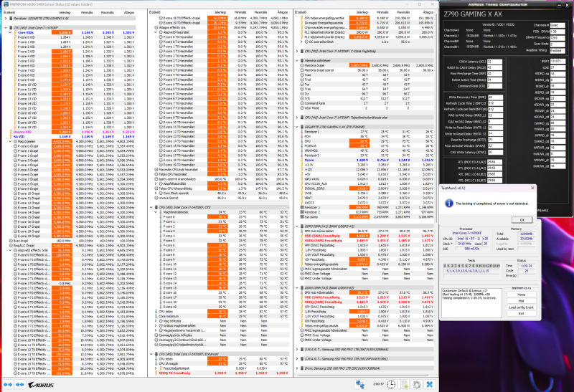The width and height of the screenshot is (574, 392).
Task: Click the elapsed time 2:00:57 readout
Action: pyautogui.click(x=378, y=384)
